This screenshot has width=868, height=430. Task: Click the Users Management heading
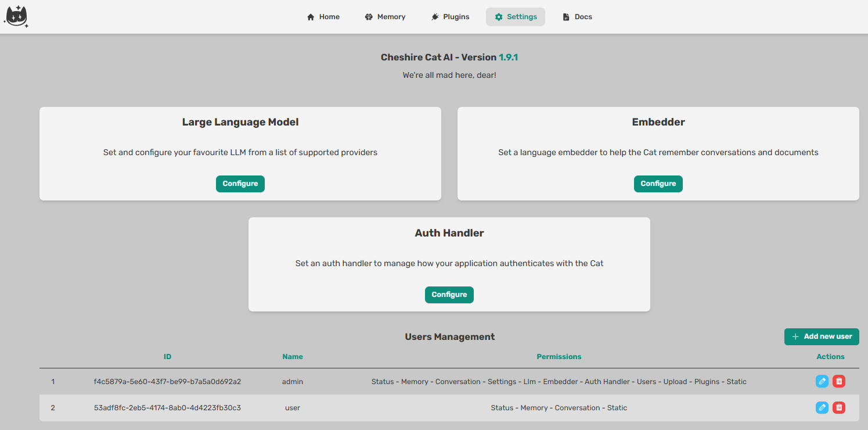point(450,336)
